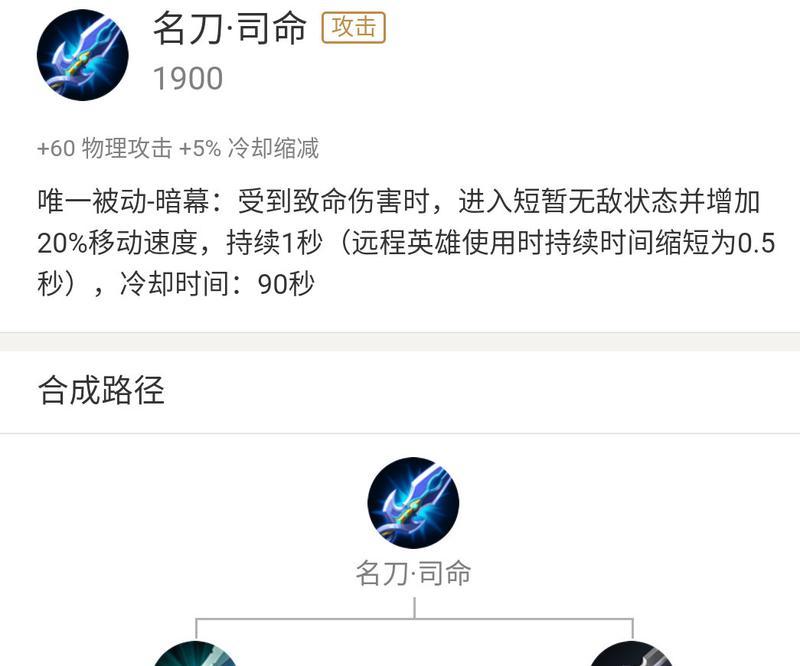Screen dimensions: 800x666
Task: Select the dark gray component item icon
Action: tap(633, 654)
